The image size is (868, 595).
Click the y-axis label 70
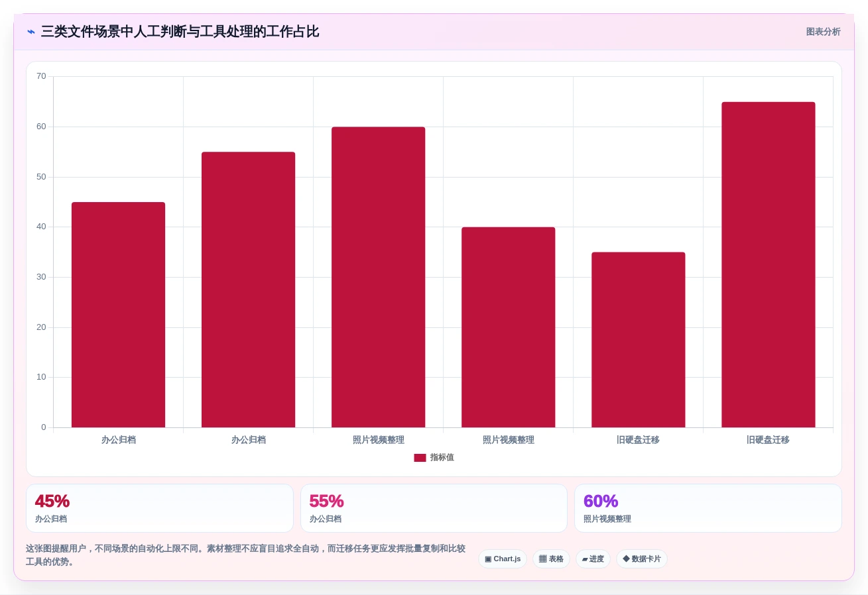tap(41, 76)
